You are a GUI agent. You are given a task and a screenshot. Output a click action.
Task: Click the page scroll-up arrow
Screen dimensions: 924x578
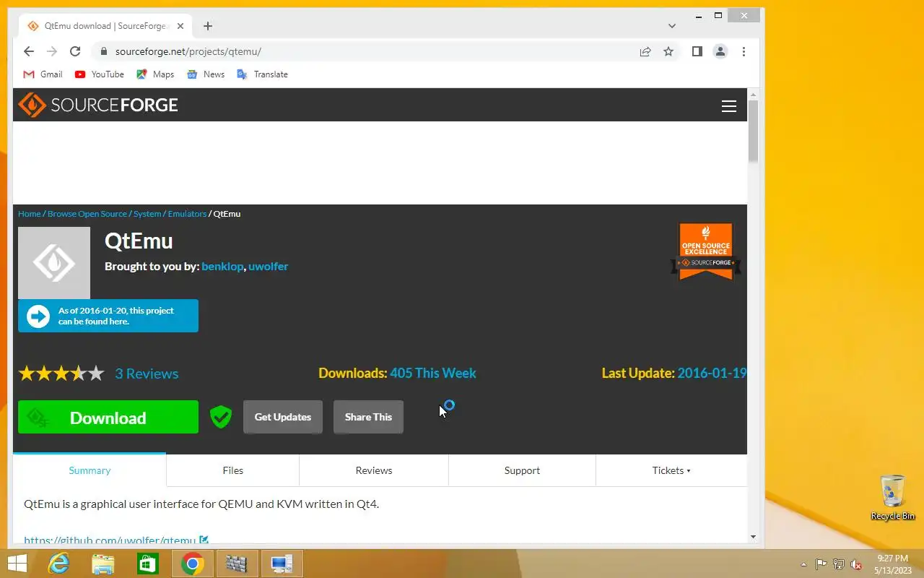click(x=753, y=95)
